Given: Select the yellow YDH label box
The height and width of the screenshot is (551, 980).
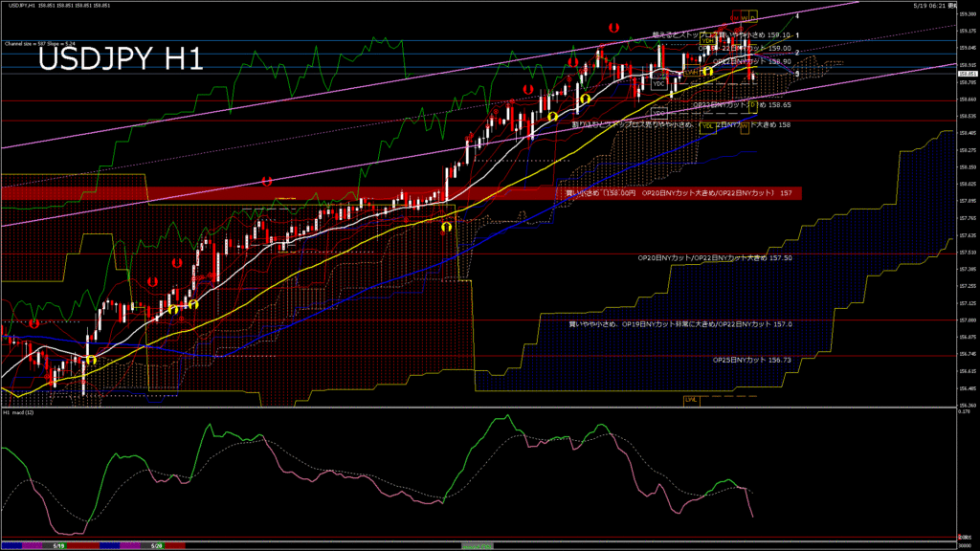Looking at the screenshot, I should tap(708, 38).
